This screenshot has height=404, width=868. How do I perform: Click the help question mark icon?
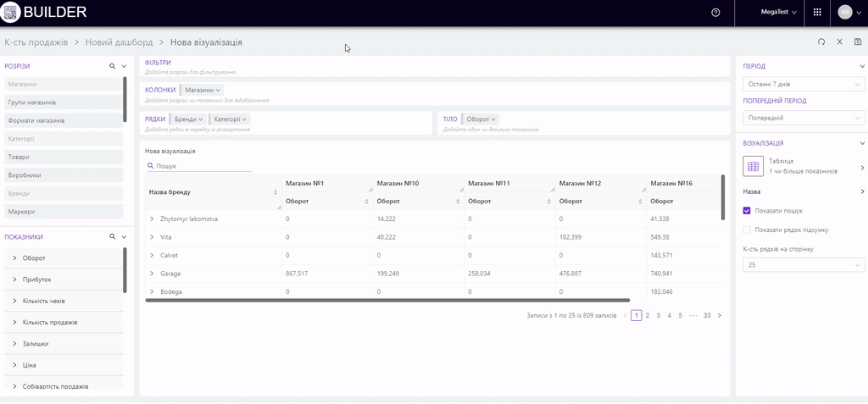pos(715,13)
